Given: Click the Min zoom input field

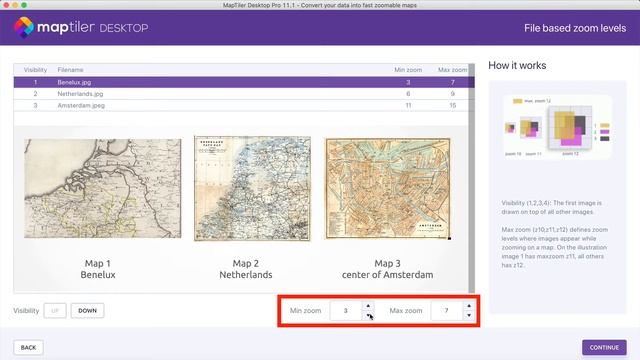Looking at the screenshot, I should (346, 311).
